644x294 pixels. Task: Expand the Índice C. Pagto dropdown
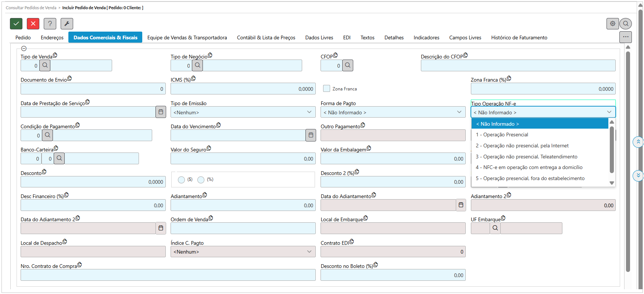click(x=243, y=252)
